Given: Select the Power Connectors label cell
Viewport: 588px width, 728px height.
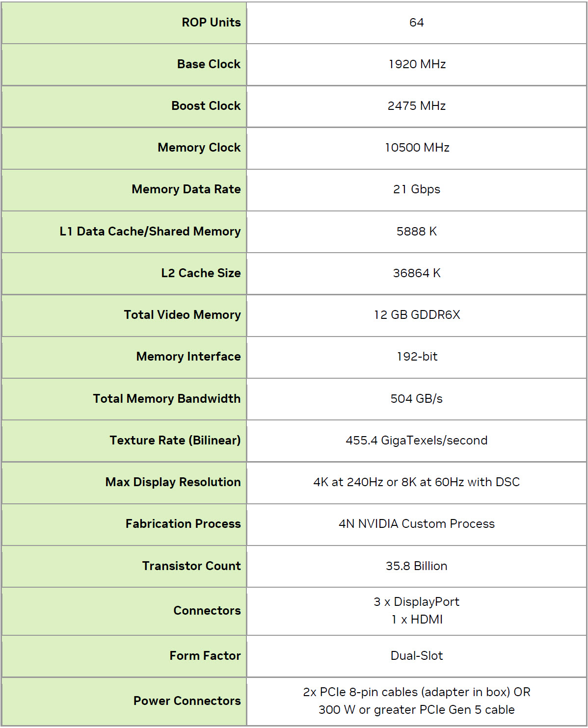Looking at the screenshot, I should click(187, 701).
